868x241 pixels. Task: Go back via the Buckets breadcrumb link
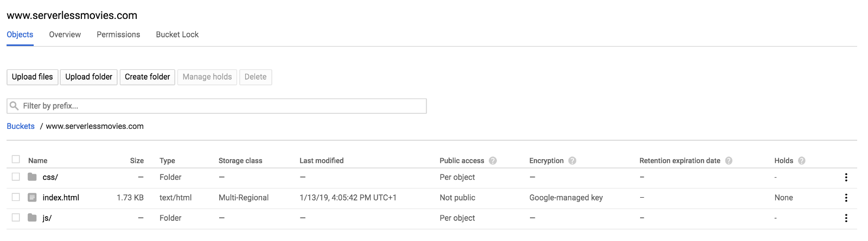[x=21, y=126]
